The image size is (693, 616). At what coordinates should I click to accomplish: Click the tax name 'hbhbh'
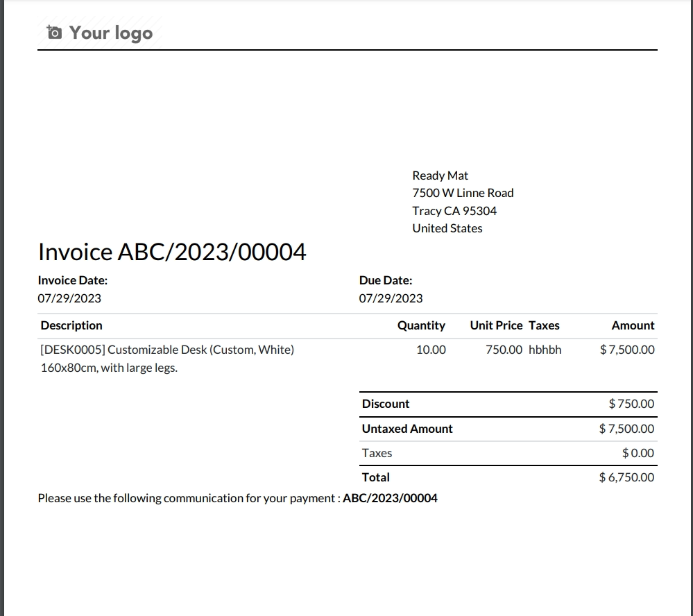pyautogui.click(x=545, y=350)
